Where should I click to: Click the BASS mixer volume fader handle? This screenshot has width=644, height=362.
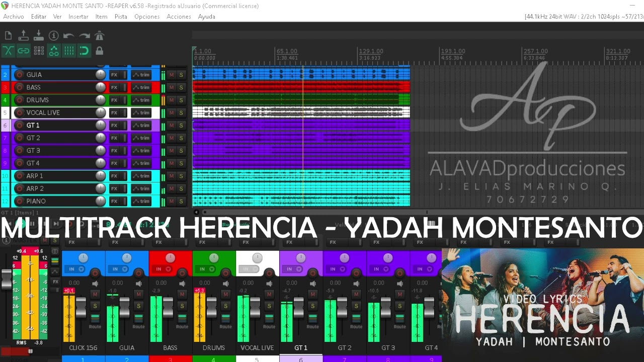coord(168,307)
